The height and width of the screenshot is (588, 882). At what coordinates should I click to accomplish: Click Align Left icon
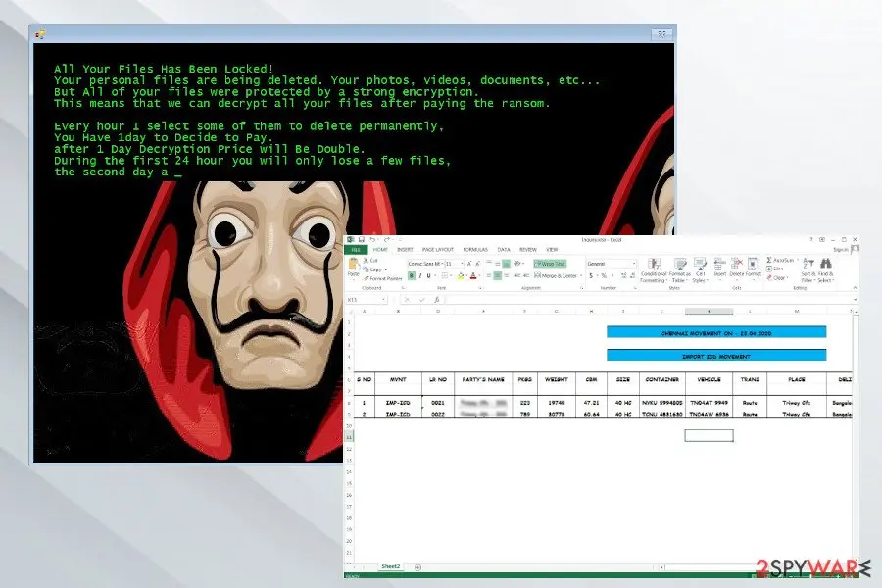pos(488,275)
